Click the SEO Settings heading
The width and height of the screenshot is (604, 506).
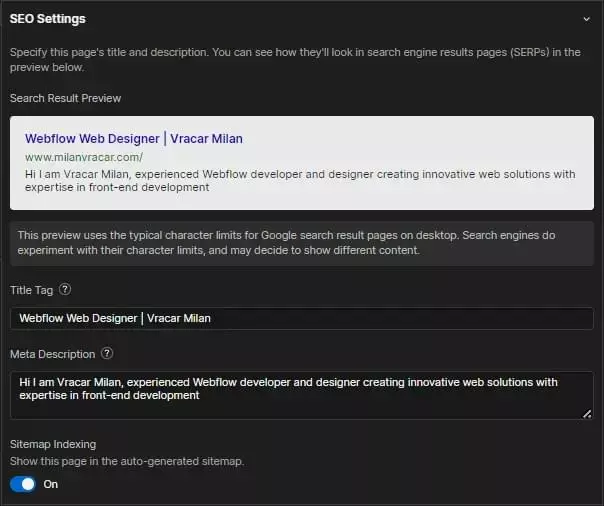point(47,18)
